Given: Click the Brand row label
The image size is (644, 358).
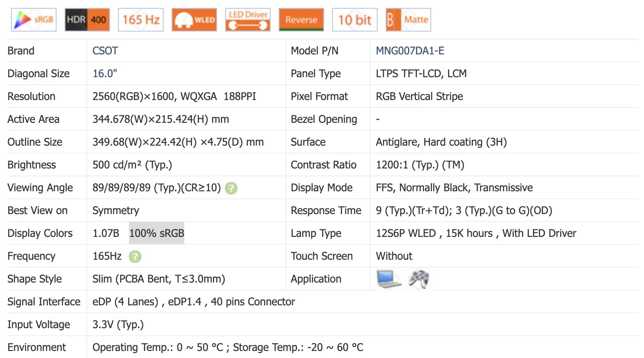Looking at the screenshot, I should [21, 51].
